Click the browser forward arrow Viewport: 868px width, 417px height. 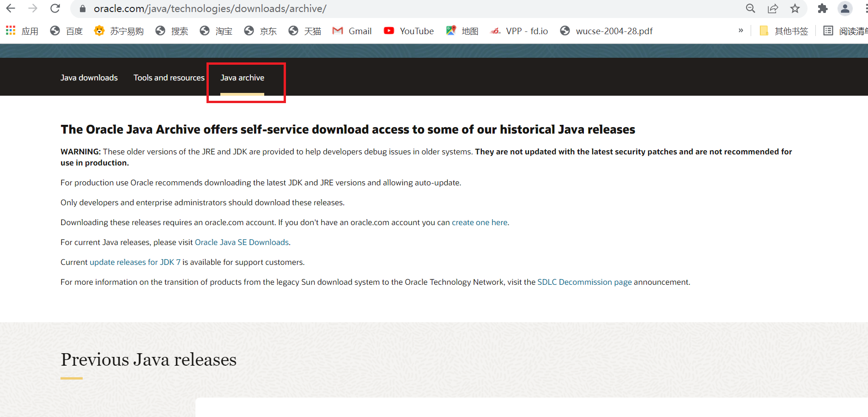pyautogui.click(x=33, y=8)
